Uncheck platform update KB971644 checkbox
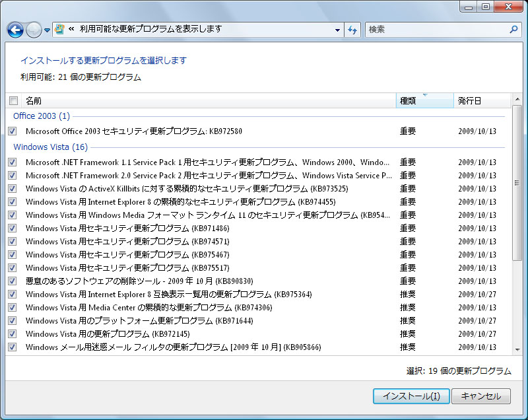The image size is (528, 420). tap(13, 320)
